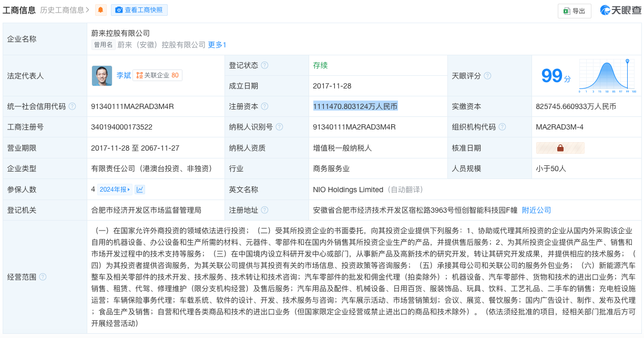Open the 2024年报 dropdown tag
Screen dimensions: 644x338
pos(115,189)
